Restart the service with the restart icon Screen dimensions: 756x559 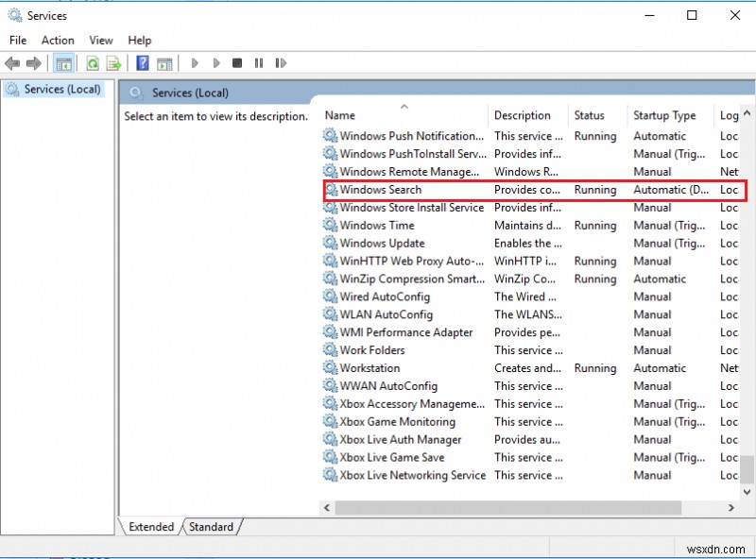pyautogui.click(x=281, y=63)
